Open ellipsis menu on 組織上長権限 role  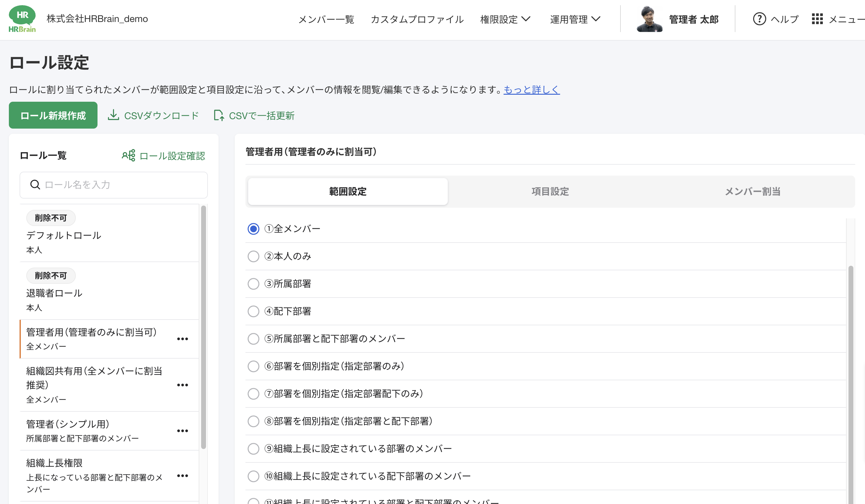(x=182, y=476)
